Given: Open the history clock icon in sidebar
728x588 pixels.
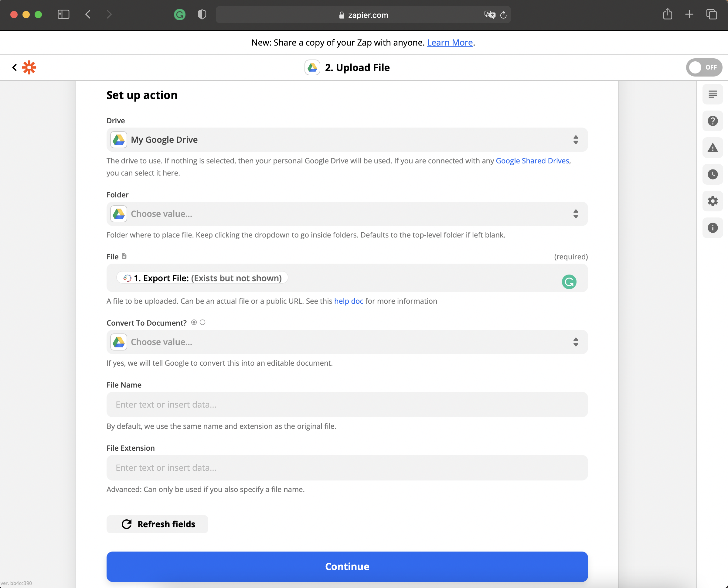Looking at the screenshot, I should pyautogui.click(x=713, y=174).
